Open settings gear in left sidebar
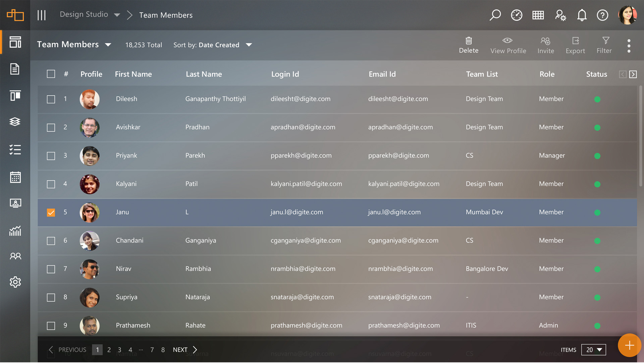644x363 pixels. (15, 282)
